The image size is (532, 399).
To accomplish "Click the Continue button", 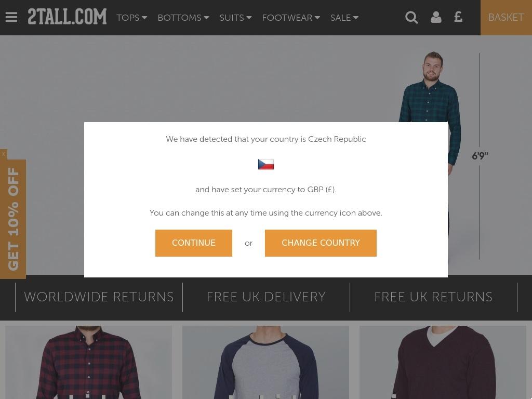I will [194, 243].
